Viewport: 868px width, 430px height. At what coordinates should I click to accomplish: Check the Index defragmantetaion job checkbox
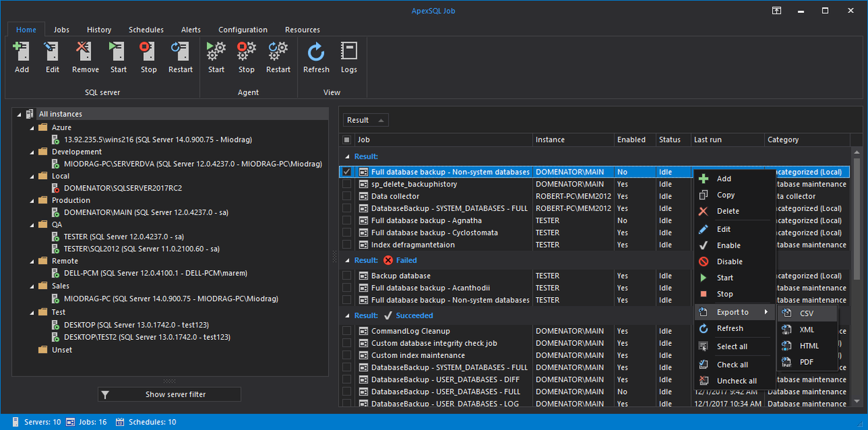click(347, 245)
